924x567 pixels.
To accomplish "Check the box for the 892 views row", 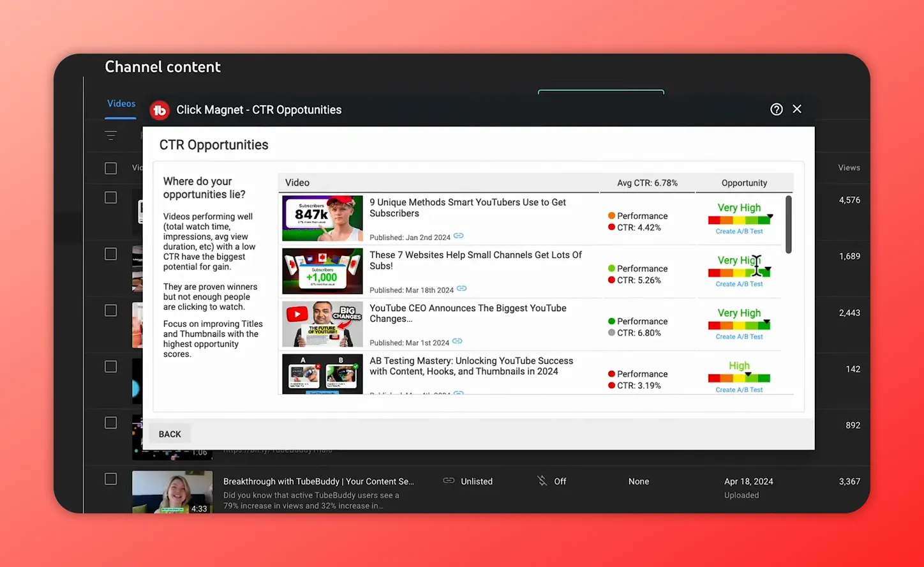I will pos(110,423).
